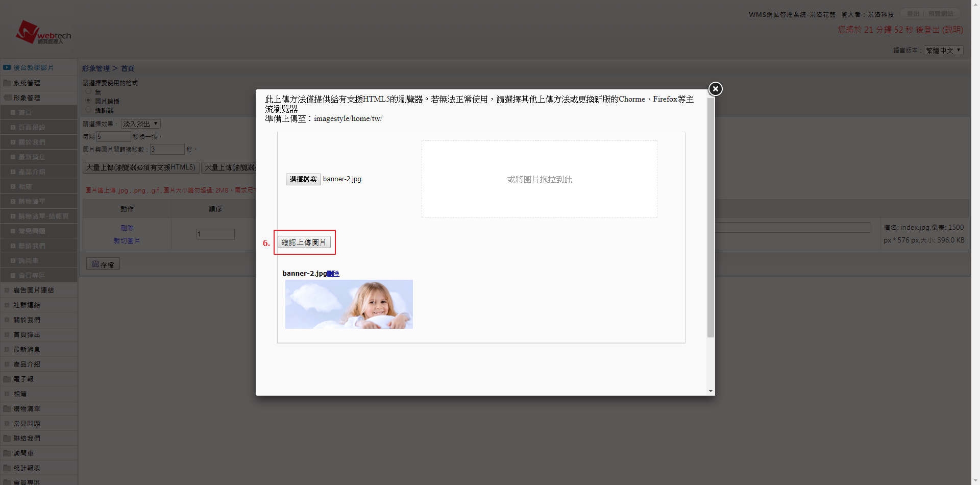Viewport: 980px width, 485px height.
Task: Select the 圖片輪播 radio button
Action: click(x=88, y=101)
